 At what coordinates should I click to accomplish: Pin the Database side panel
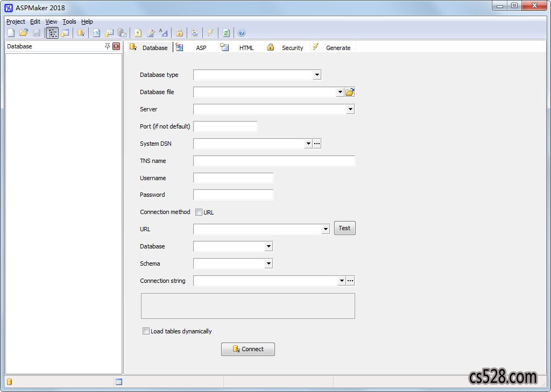coord(108,46)
